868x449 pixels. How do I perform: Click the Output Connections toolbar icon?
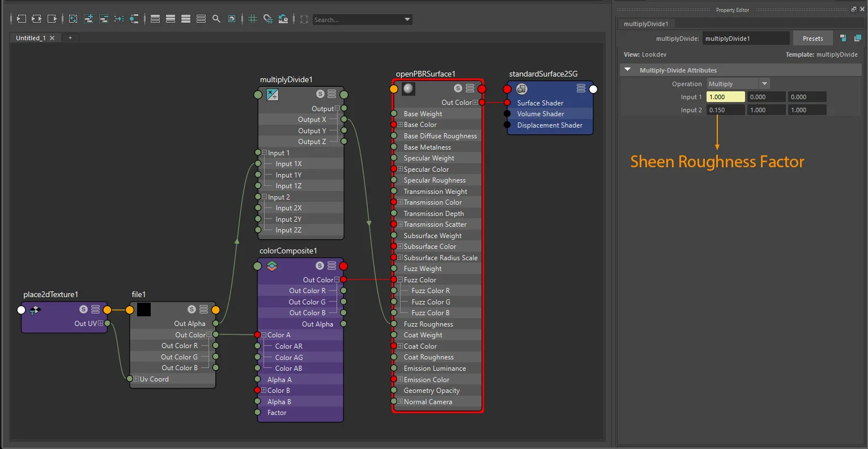pos(52,19)
